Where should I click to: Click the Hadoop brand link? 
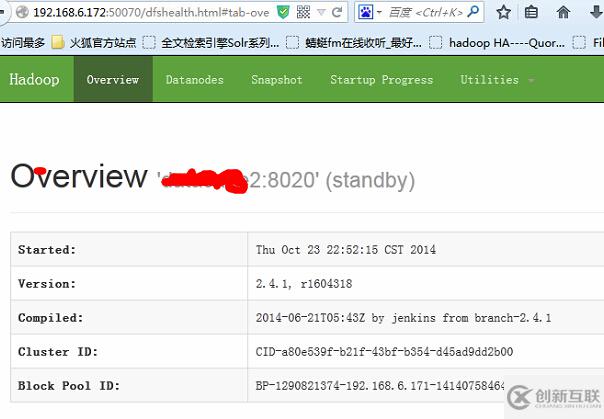34,79
